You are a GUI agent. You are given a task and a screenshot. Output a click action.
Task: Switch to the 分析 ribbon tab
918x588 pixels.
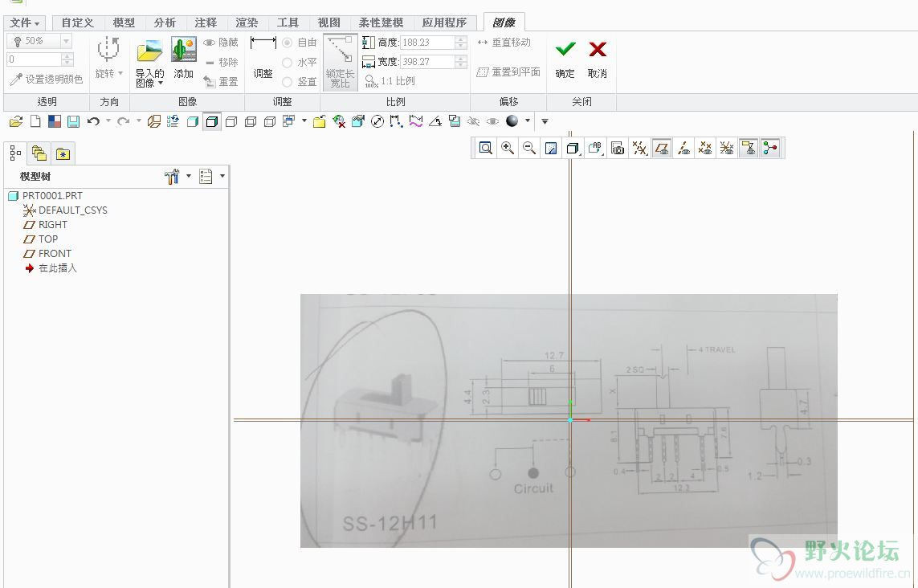[x=165, y=22]
